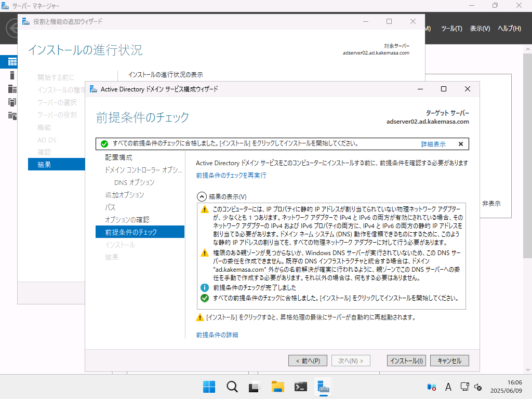
Task: Open taskbar Search
Action: tap(232, 387)
